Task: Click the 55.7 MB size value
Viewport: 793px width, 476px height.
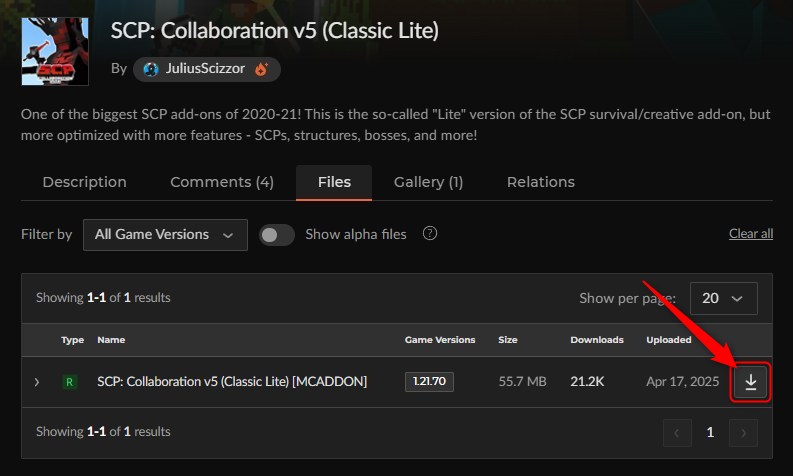Action: (522, 381)
